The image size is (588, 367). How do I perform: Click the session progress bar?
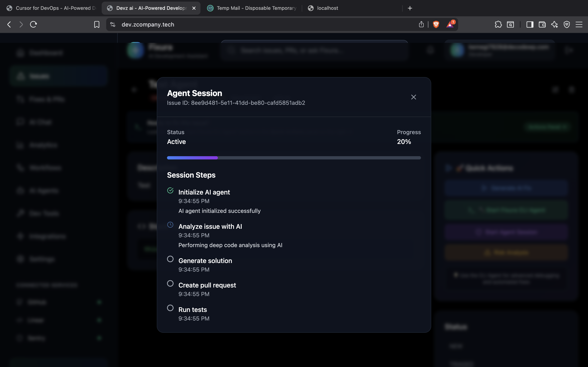(294, 158)
